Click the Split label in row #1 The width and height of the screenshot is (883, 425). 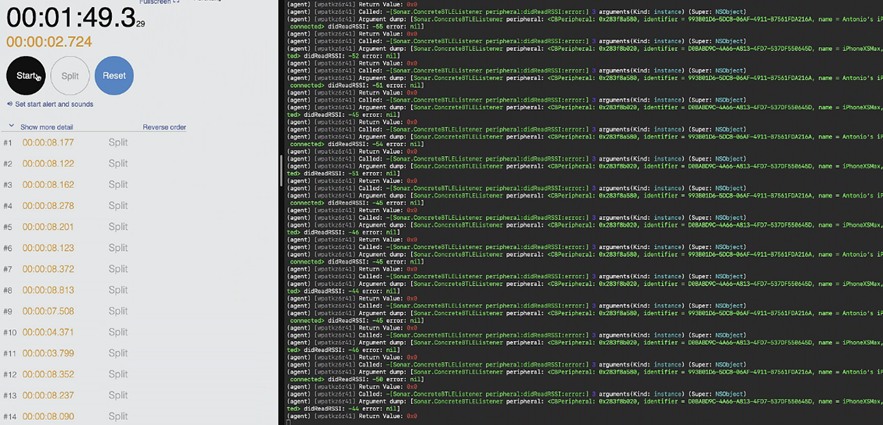118,142
